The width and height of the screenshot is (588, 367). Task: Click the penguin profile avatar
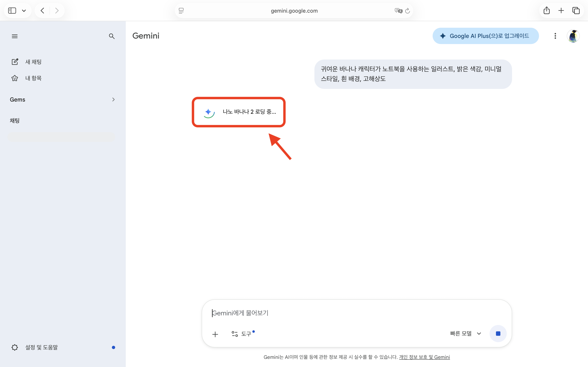[573, 36]
